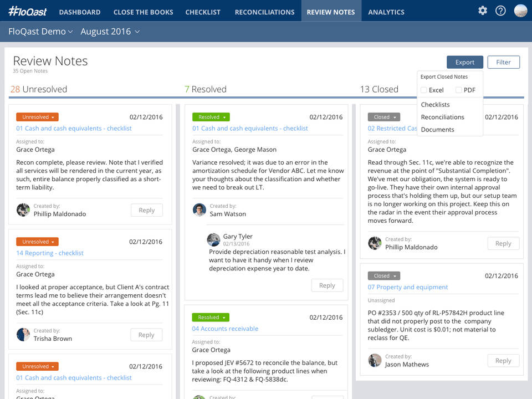Reply to Gary Tyler's comment

pos(327,285)
